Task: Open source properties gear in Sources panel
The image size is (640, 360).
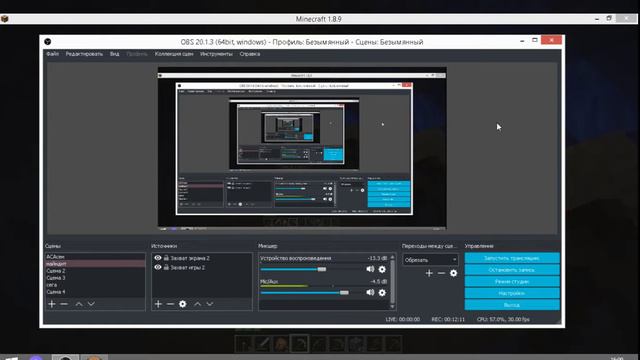Action: coord(183,304)
